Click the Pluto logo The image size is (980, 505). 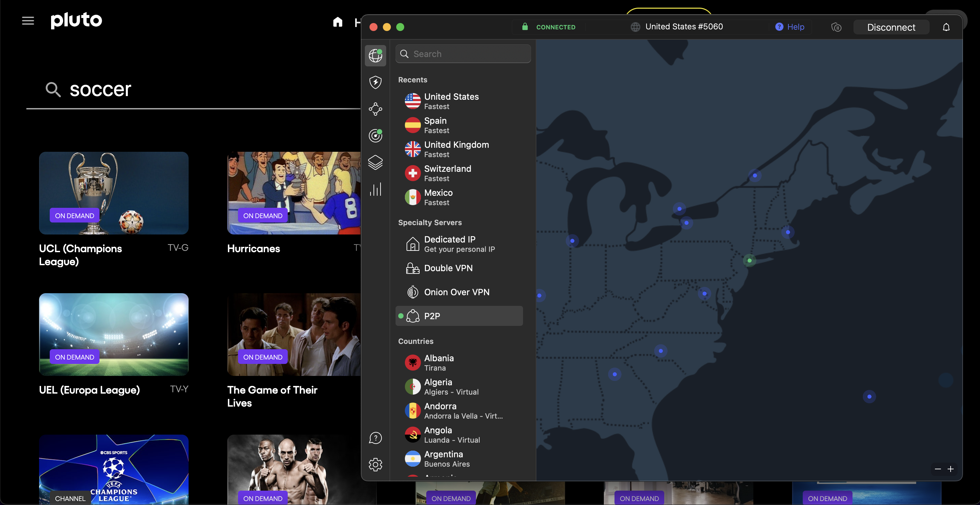pos(76,20)
